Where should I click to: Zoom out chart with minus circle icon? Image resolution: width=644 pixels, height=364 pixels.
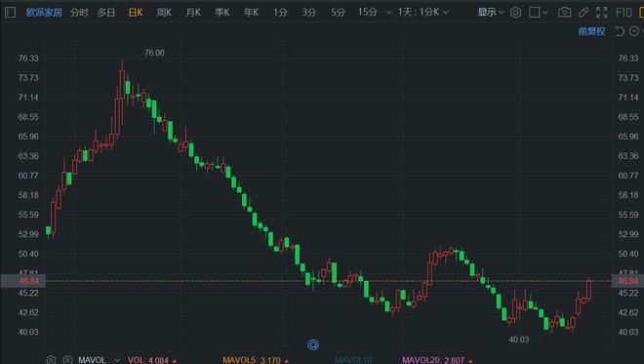tap(634, 31)
